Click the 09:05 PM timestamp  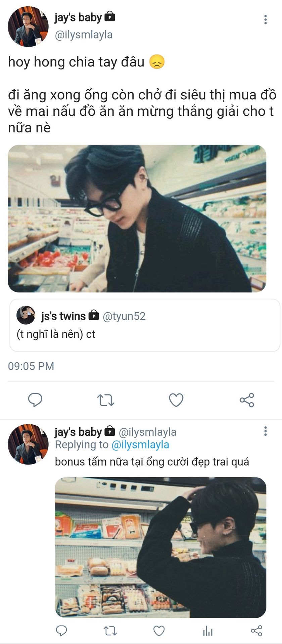[31, 366]
